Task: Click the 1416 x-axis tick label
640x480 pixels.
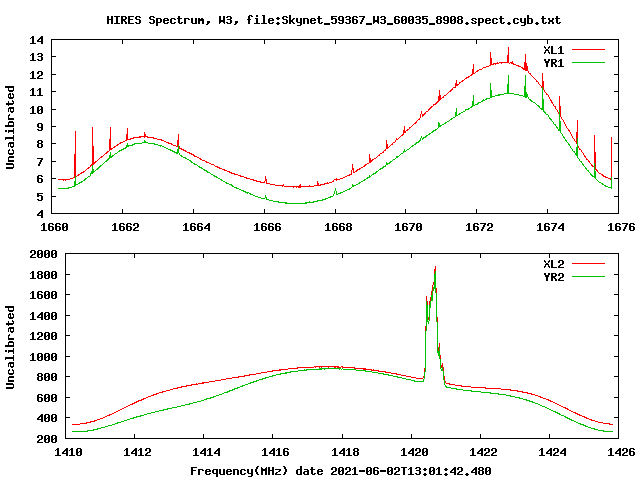Action: [x=276, y=452]
